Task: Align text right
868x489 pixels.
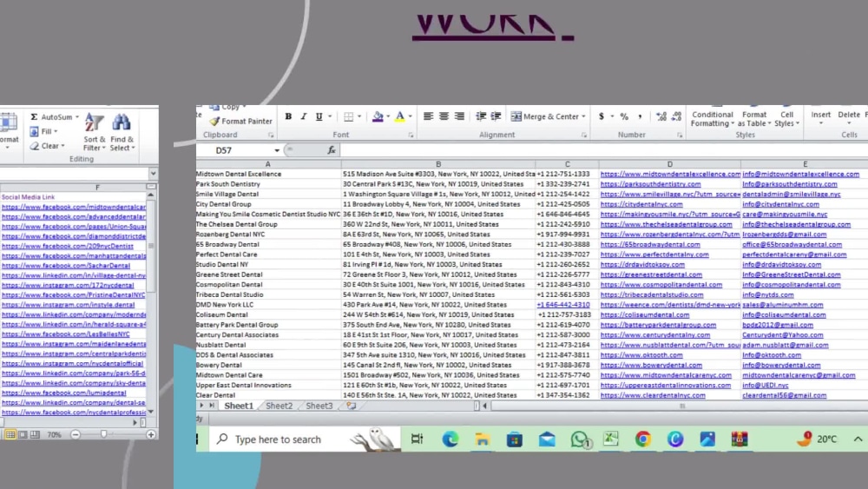Action: (459, 116)
